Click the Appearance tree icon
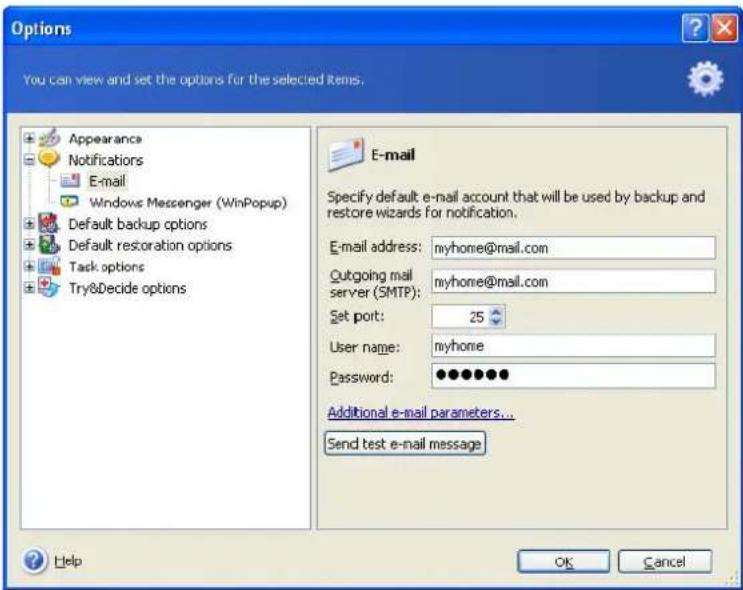This screenshot has width=743, height=590. pyautogui.click(x=49, y=138)
